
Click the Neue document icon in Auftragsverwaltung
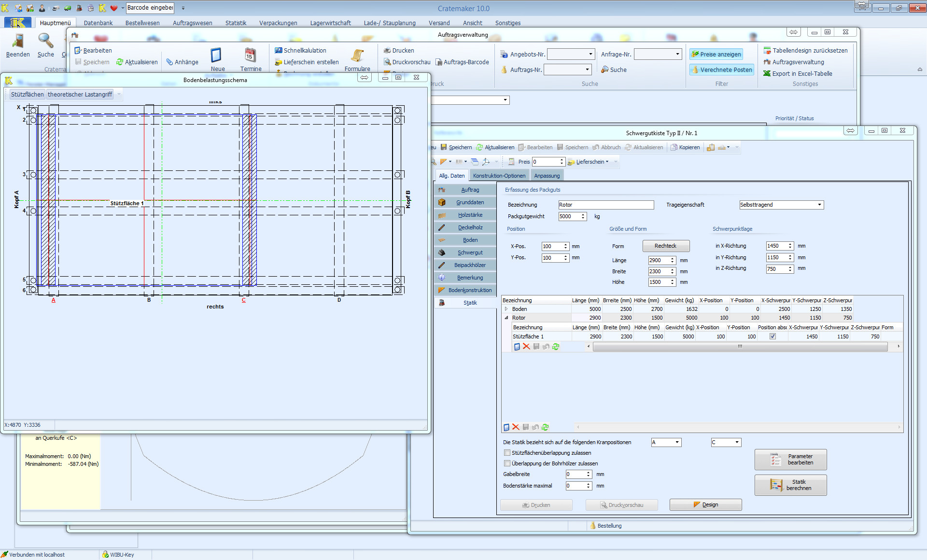(216, 55)
